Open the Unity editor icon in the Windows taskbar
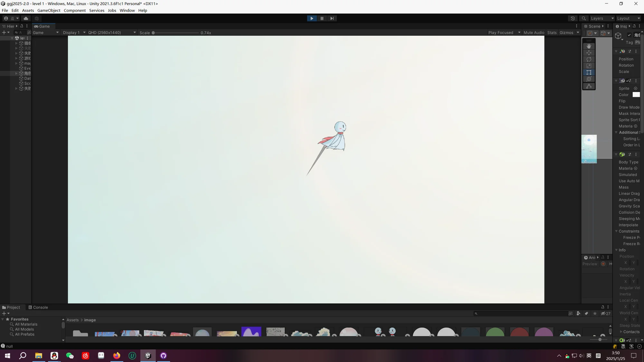This screenshot has width=644, height=362. pos(148,356)
